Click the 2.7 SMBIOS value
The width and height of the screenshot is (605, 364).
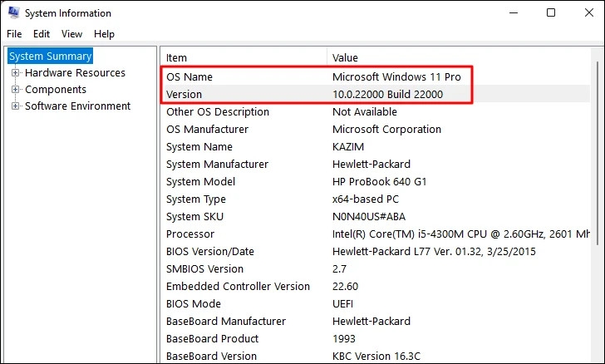coord(340,269)
